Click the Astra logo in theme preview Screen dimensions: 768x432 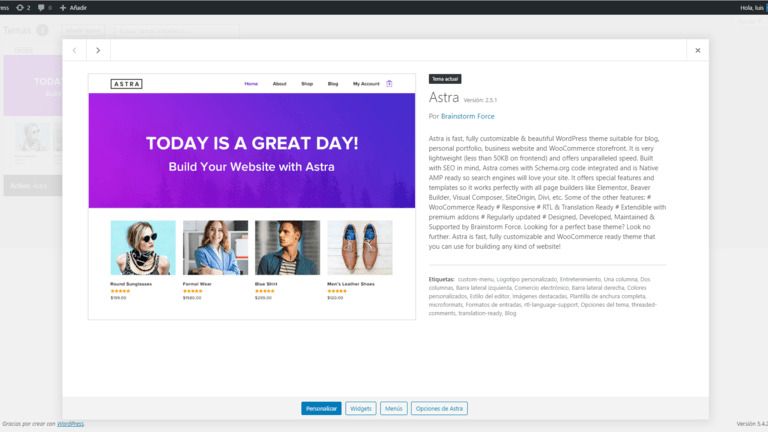coord(126,84)
